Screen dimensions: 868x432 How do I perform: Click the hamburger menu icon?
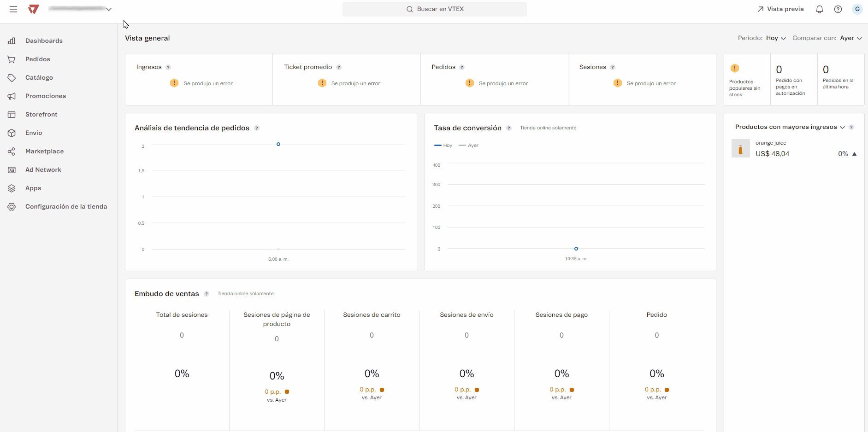13,9
